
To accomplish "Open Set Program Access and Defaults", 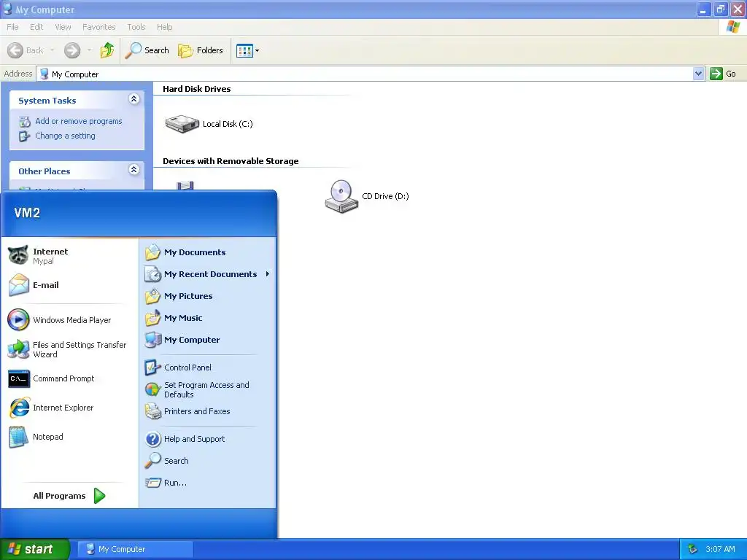I will pos(207,389).
